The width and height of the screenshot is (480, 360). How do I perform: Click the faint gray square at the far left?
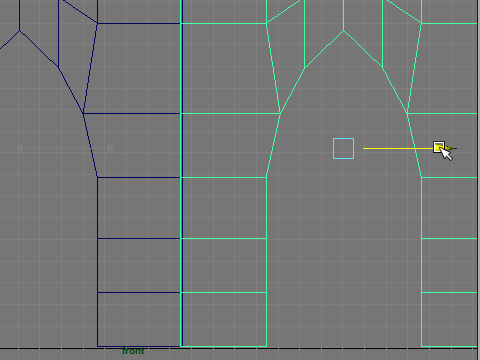coord(20,148)
